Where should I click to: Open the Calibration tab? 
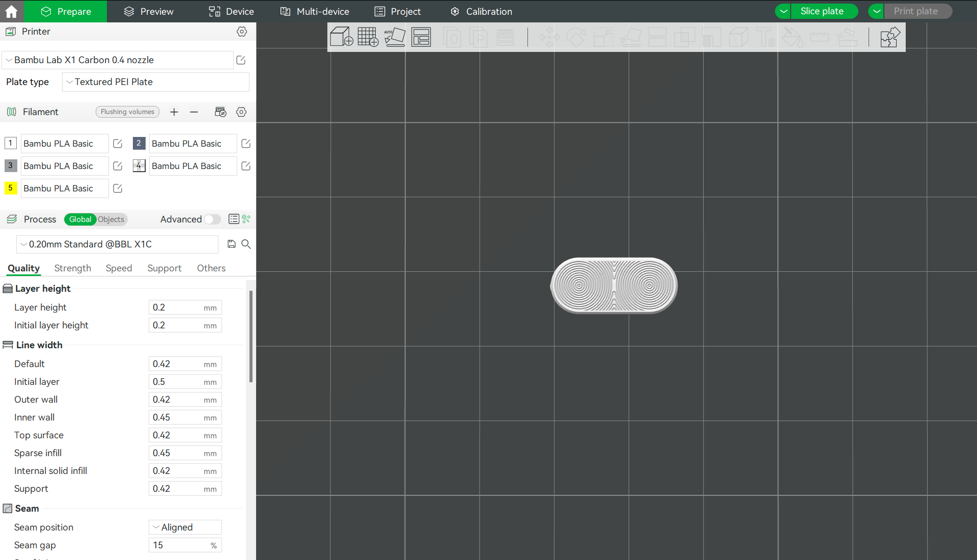click(481, 11)
